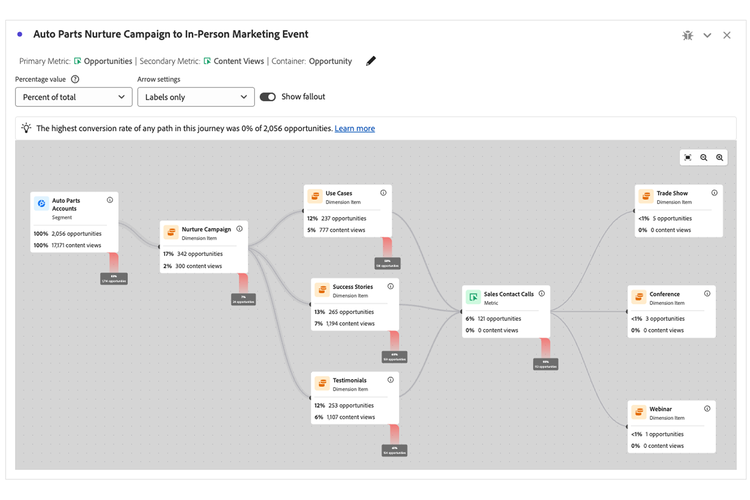This screenshot has width=750, height=500.
Task: Click the Nurture Campaign fallout label
Action: click(x=243, y=300)
